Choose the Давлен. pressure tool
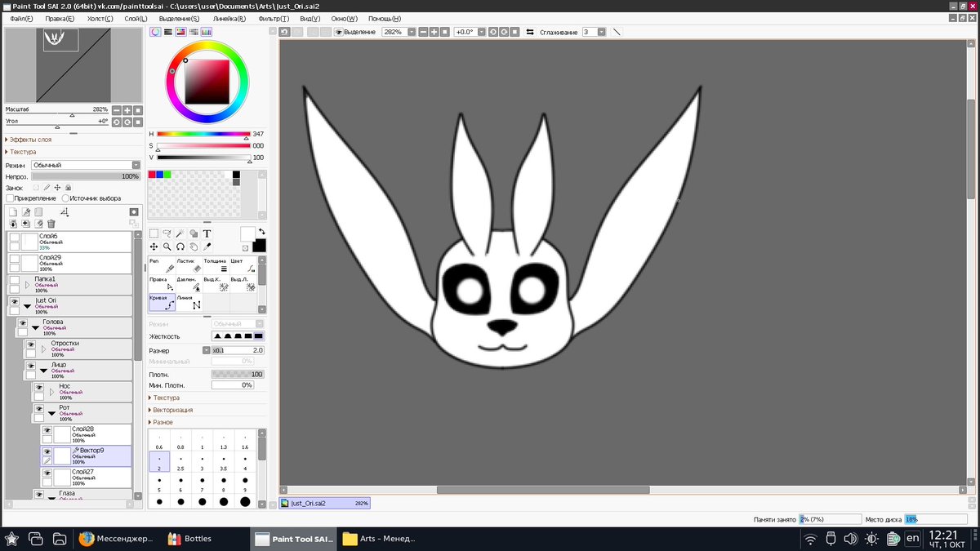The width and height of the screenshot is (980, 551). point(189,284)
